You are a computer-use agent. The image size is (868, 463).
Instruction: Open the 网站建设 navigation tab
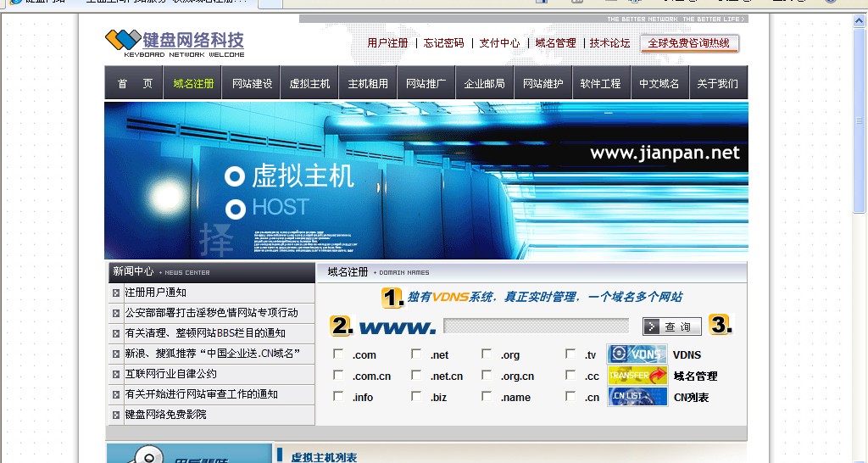point(252,83)
